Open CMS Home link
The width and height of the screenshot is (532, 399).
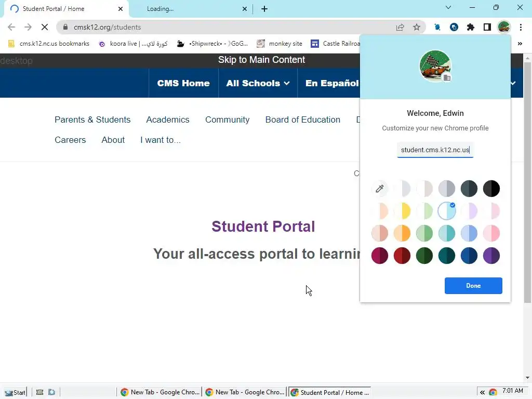pyautogui.click(x=183, y=83)
